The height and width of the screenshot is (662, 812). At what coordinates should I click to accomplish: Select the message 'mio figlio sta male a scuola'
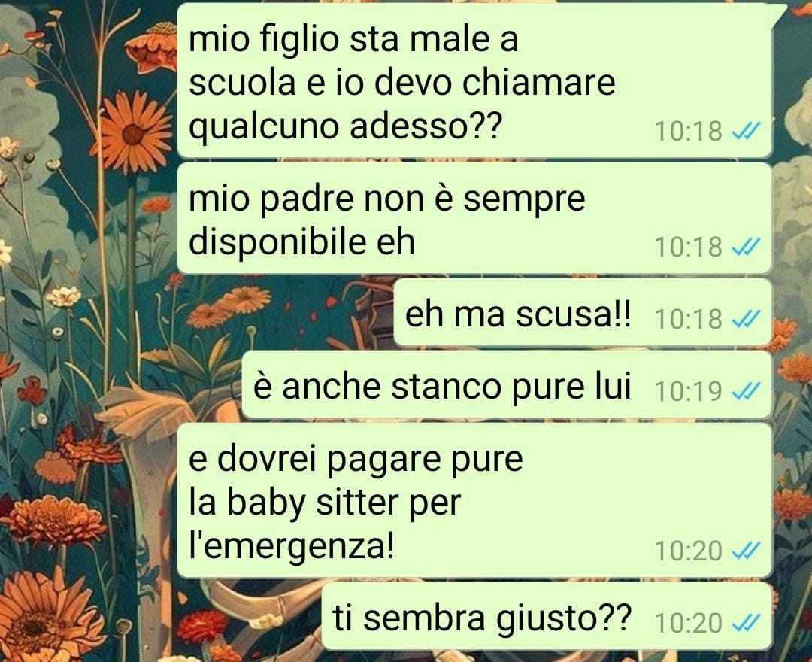click(474, 80)
